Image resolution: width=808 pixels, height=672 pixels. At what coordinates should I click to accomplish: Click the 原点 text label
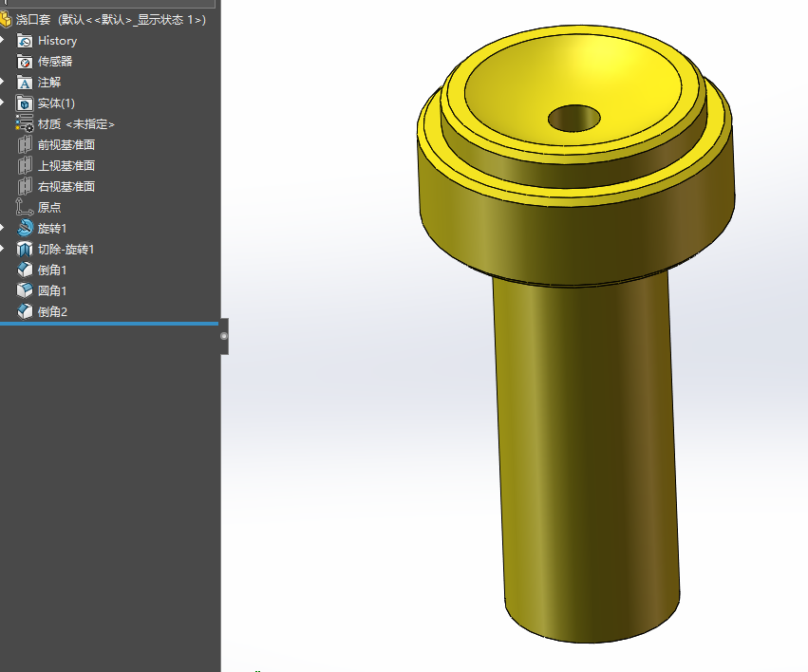[x=49, y=207]
